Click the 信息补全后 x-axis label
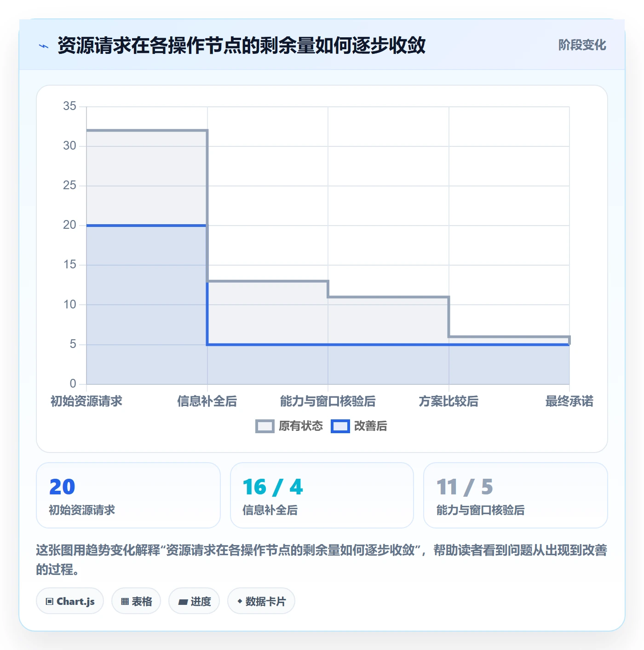This screenshot has height=650, width=644. click(207, 401)
